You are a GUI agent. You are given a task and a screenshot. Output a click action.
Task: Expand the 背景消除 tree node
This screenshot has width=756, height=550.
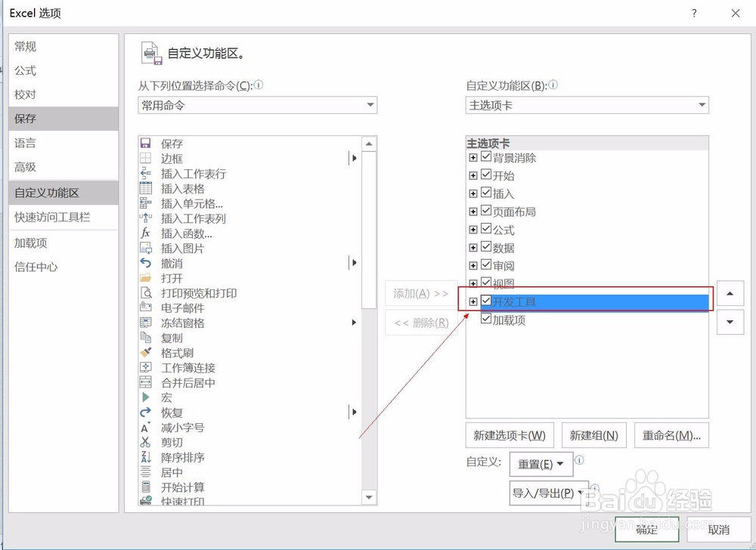coord(473,157)
